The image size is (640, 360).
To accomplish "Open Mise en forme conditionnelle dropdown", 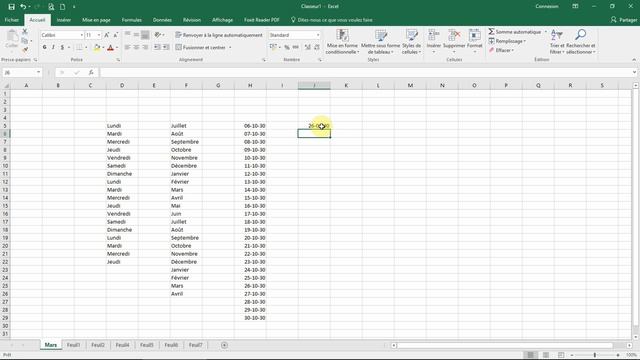I will [x=342, y=41].
